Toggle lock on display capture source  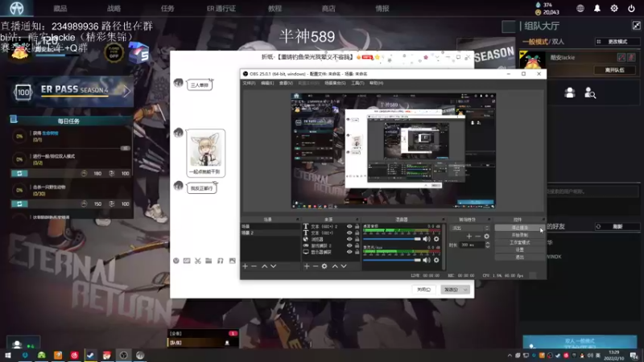pos(357,252)
